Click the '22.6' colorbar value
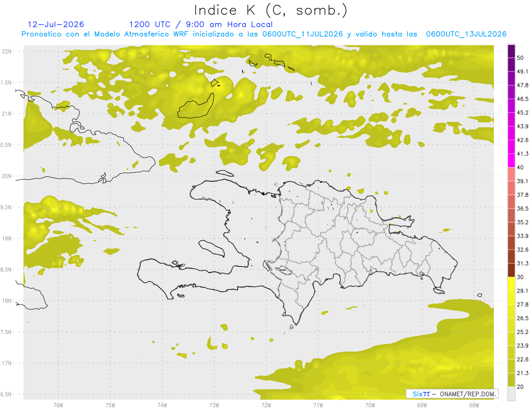This screenshot has height=411, width=532. coord(522,360)
